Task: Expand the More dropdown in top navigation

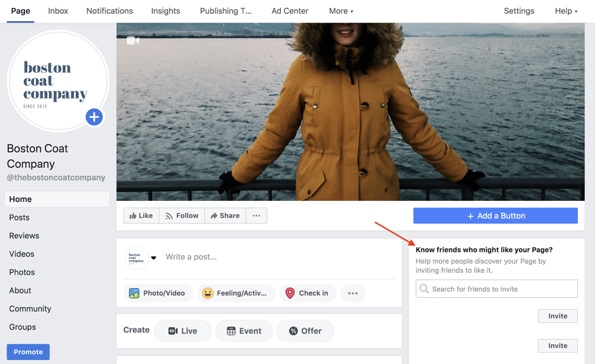Action: 341,11
